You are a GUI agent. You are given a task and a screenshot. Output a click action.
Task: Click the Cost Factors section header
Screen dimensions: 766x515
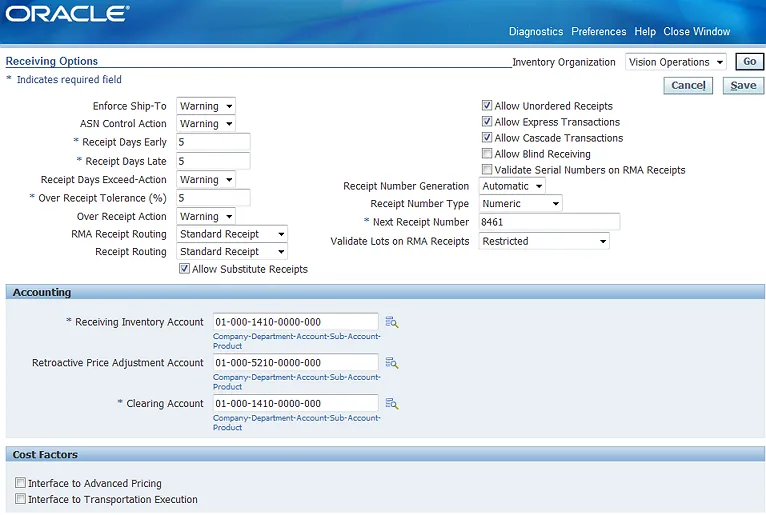click(385, 454)
